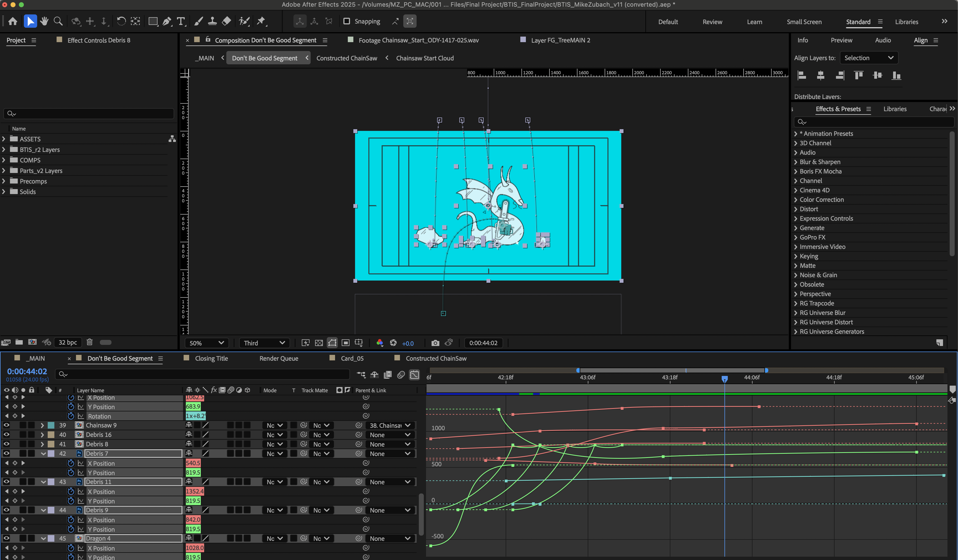Switch to the Closing Title timeline tab
This screenshot has height=560, width=958.
(x=211, y=358)
